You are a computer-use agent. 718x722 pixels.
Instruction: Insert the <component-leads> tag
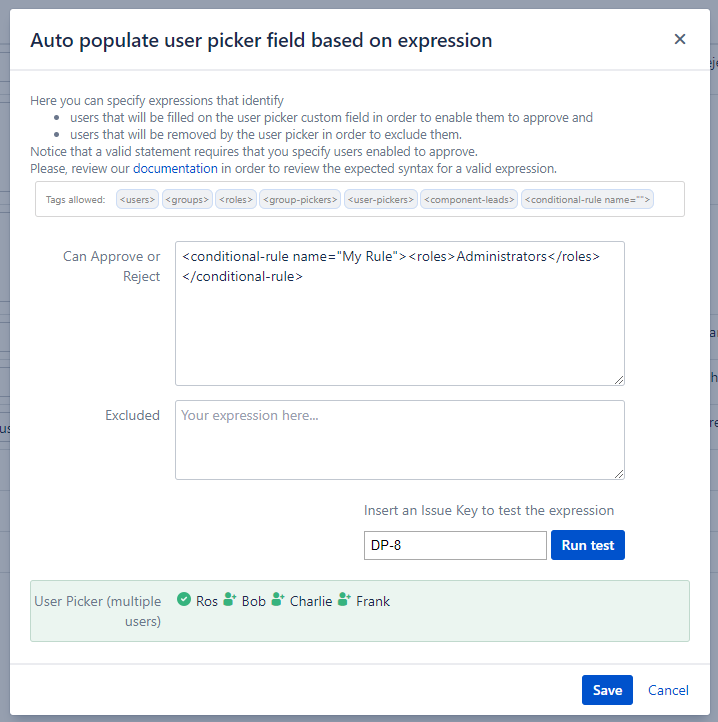pos(469,200)
